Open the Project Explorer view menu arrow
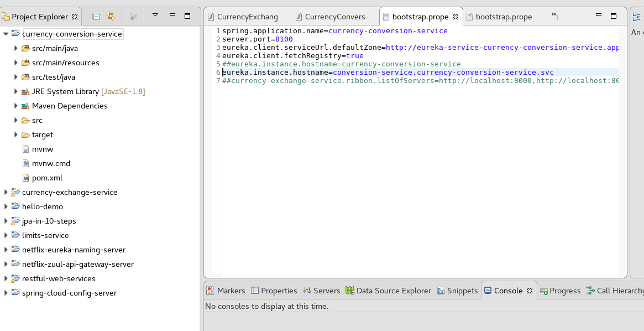Viewport: 644px width, 331px height. pos(155,15)
